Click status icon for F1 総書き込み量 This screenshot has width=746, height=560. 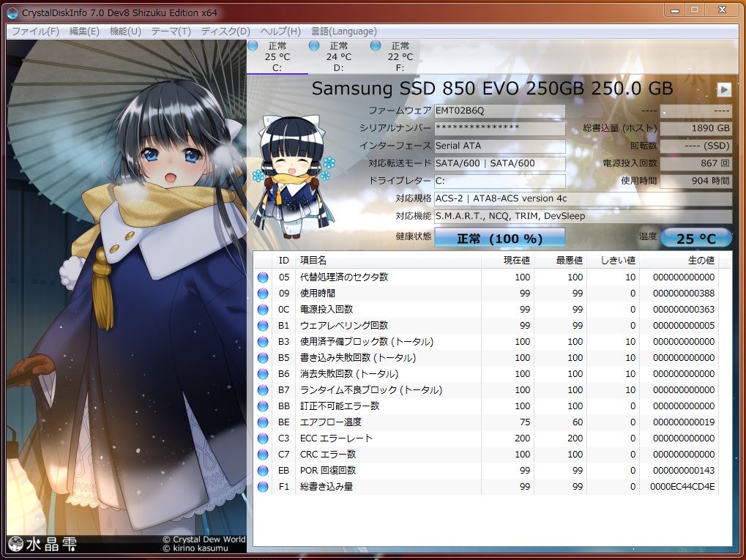coord(263,487)
